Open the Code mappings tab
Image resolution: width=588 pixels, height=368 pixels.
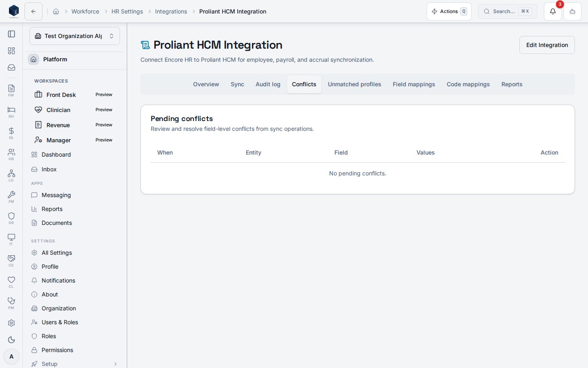click(x=468, y=84)
